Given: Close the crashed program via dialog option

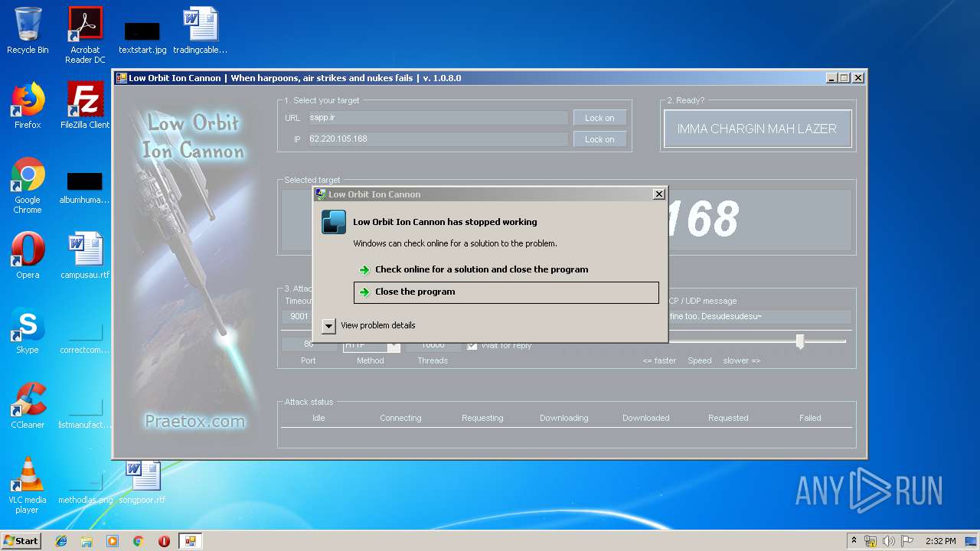Looking at the screenshot, I should pyautogui.click(x=506, y=292).
